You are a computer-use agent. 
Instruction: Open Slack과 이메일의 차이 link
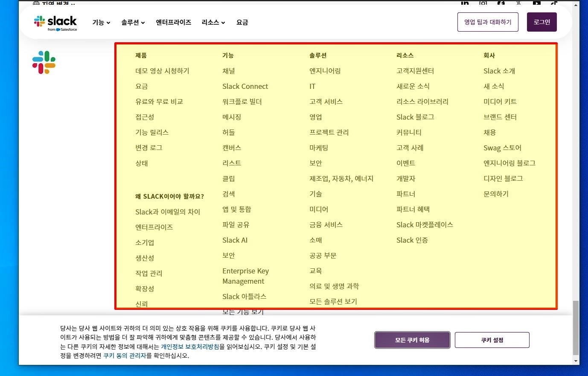click(x=168, y=212)
